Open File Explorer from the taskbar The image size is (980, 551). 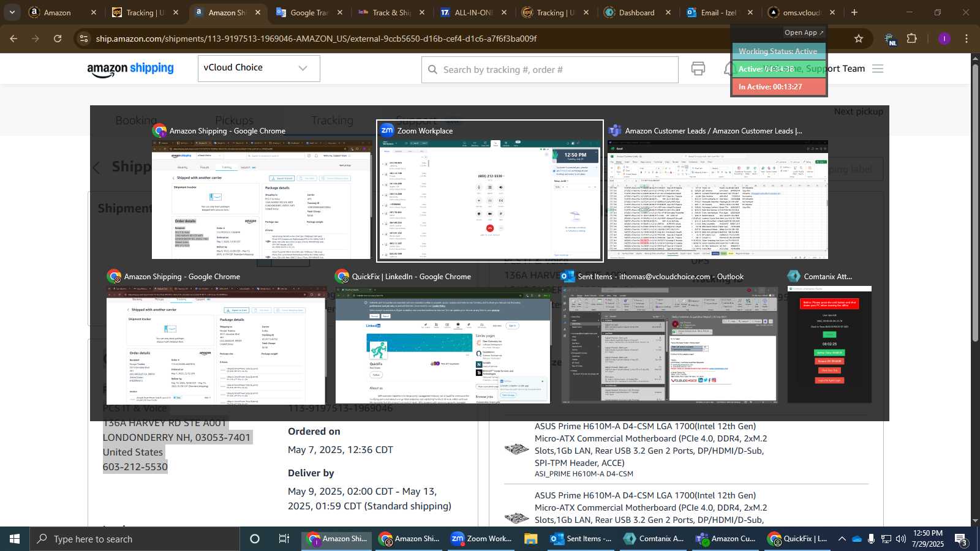(530, 539)
